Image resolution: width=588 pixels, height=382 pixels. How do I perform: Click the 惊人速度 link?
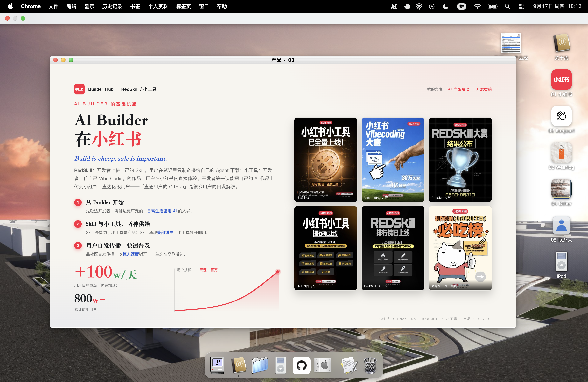click(x=131, y=254)
